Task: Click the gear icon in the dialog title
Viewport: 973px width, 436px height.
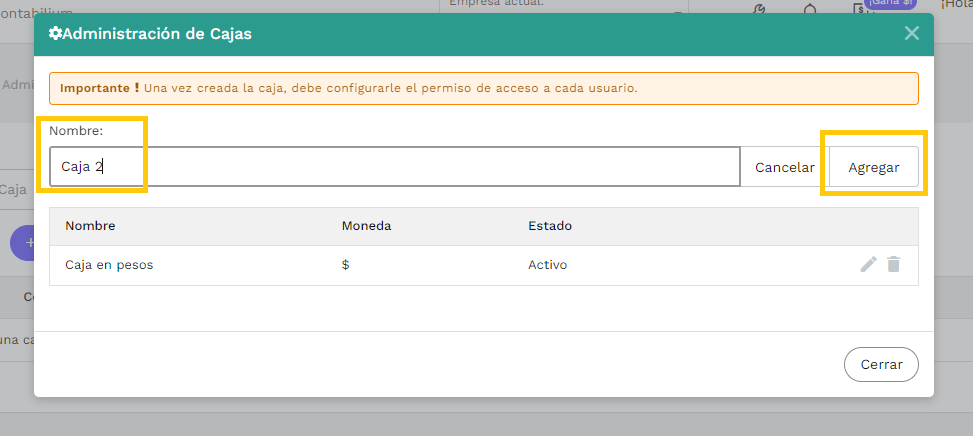Action: pos(55,33)
